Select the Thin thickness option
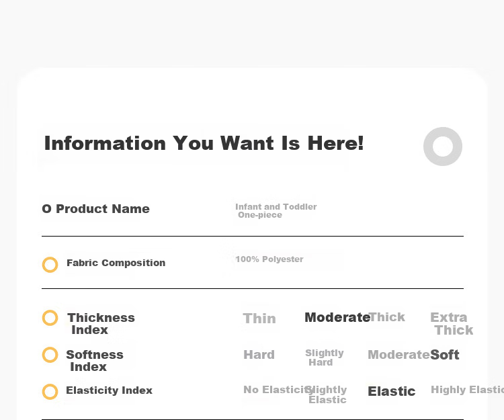This screenshot has width=504, height=420. [259, 319]
